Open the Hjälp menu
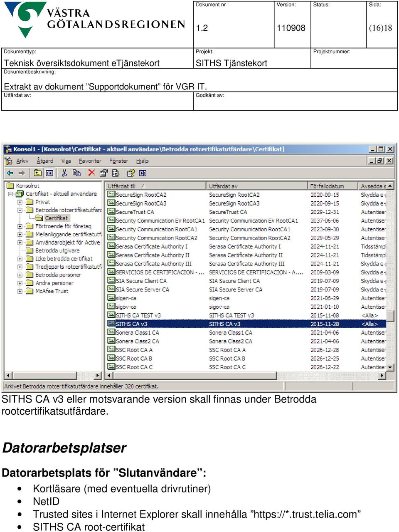The width and height of the screenshot is (399, 532). tap(142, 161)
